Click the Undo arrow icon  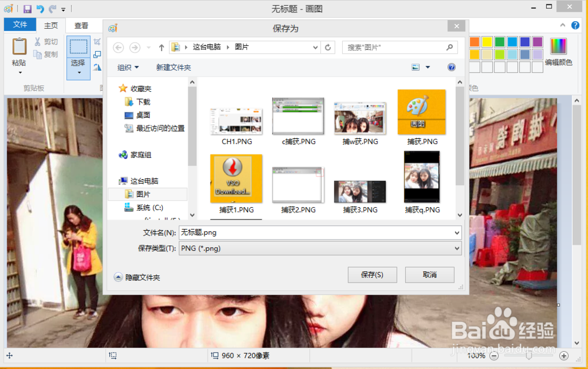pos(40,9)
